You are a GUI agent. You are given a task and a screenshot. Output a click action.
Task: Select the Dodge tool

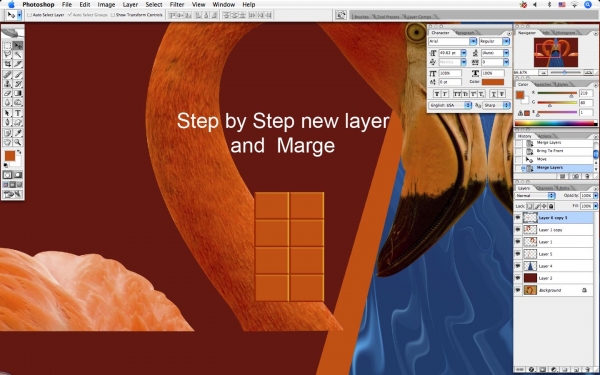(18, 103)
